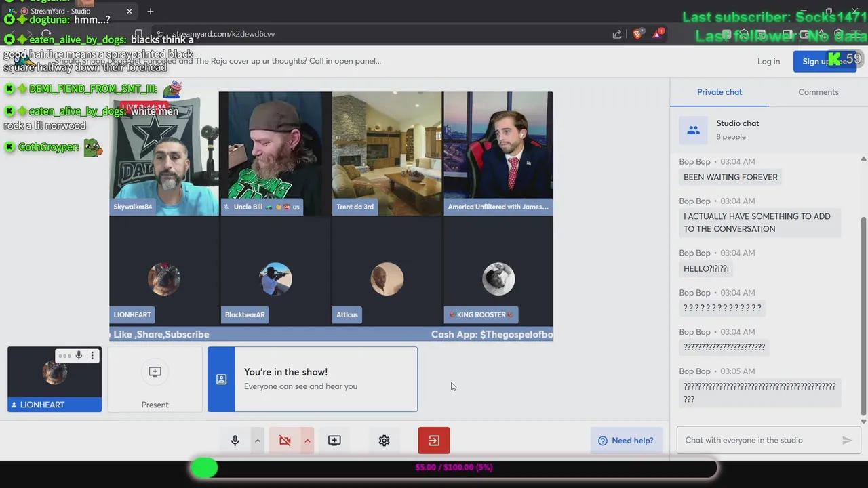The image size is (868, 488).
Task: Click the share page icon in the address bar
Action: tap(617, 34)
